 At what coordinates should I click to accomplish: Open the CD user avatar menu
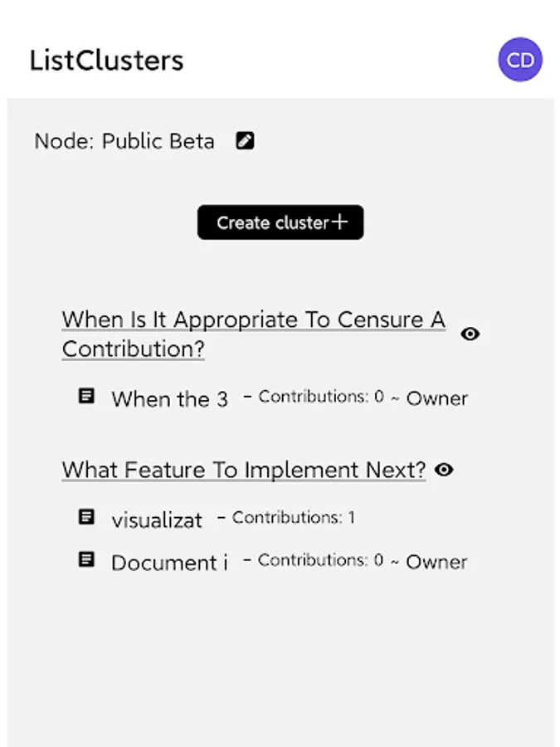520,60
